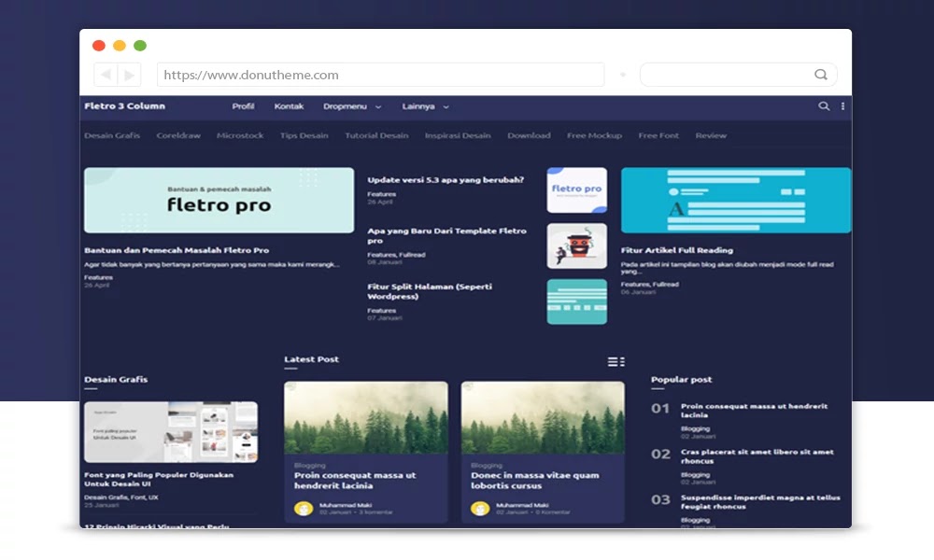Select the Free Mockup category
Image resolution: width=934 pixels, height=560 pixels.
(x=594, y=135)
